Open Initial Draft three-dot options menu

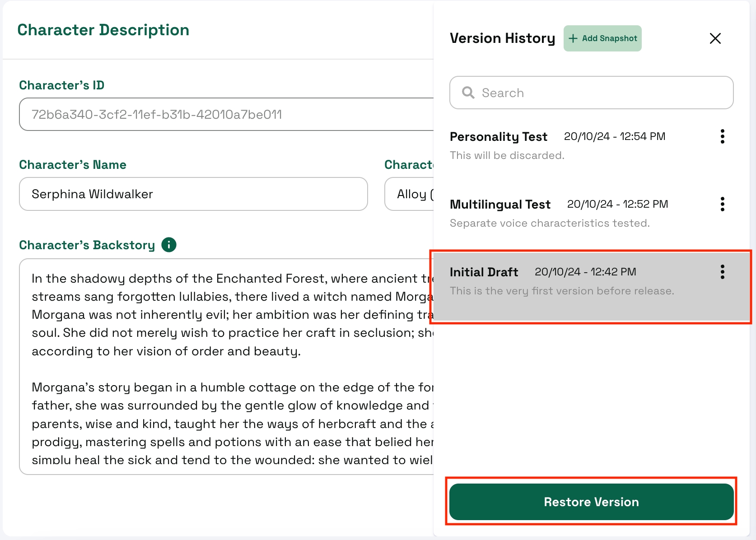coord(722,272)
